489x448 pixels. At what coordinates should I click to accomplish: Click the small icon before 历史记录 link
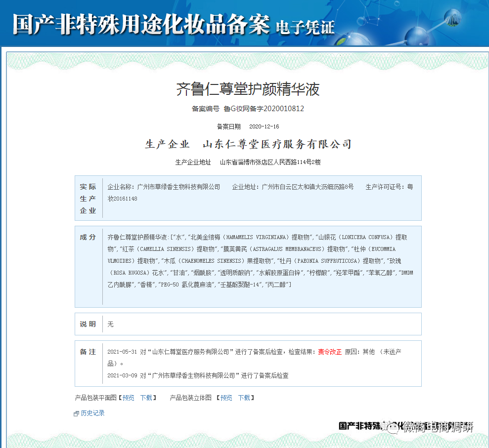pos(77,413)
